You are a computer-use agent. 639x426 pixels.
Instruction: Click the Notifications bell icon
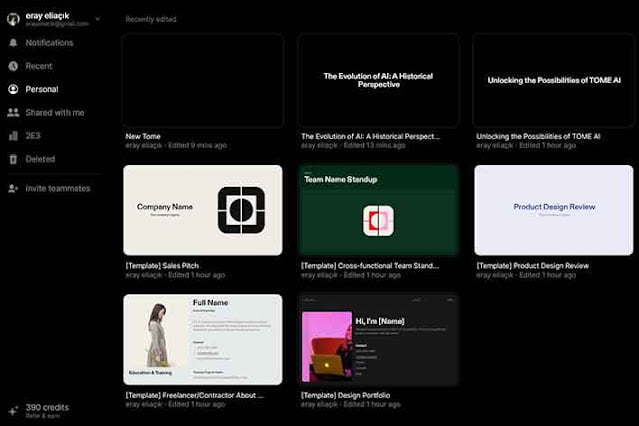(13, 42)
